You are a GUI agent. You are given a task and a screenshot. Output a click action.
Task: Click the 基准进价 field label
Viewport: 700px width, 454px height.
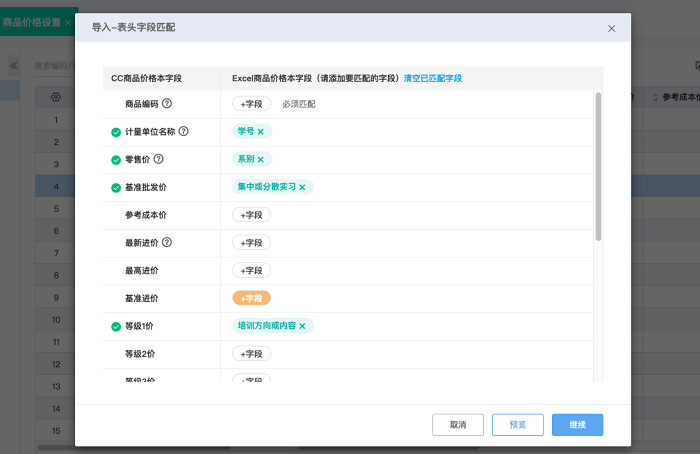tap(142, 298)
